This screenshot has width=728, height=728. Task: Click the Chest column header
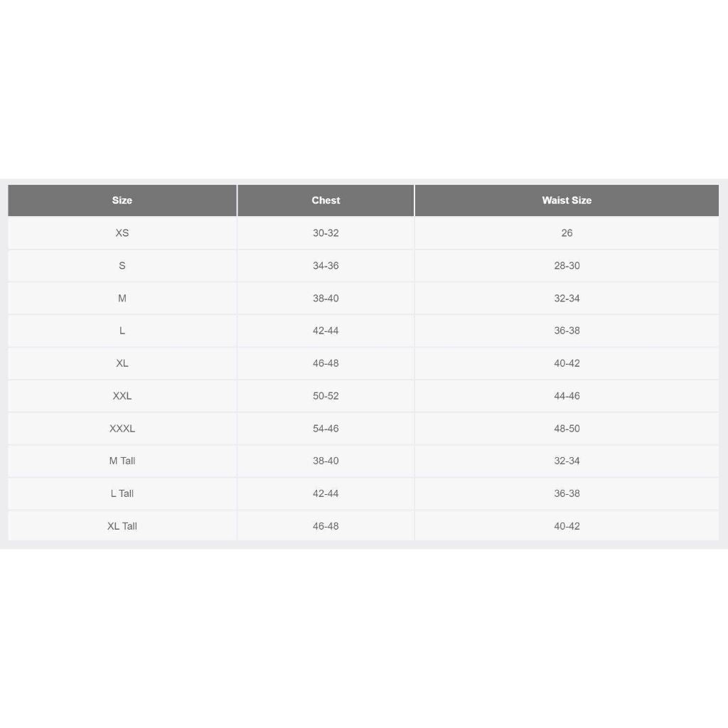click(326, 200)
